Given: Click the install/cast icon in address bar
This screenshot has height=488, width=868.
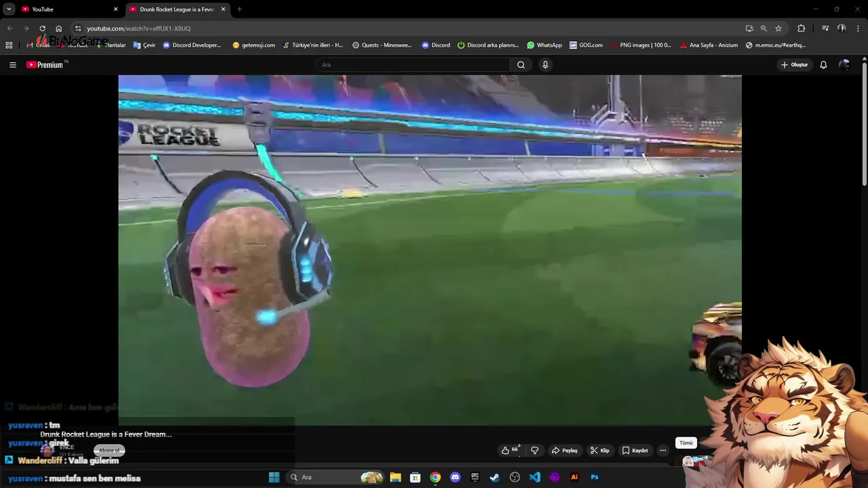Looking at the screenshot, I should [749, 28].
